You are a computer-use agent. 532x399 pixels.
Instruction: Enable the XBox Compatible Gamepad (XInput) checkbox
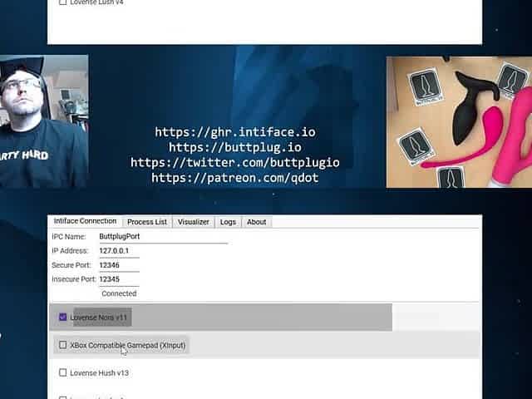coord(63,345)
